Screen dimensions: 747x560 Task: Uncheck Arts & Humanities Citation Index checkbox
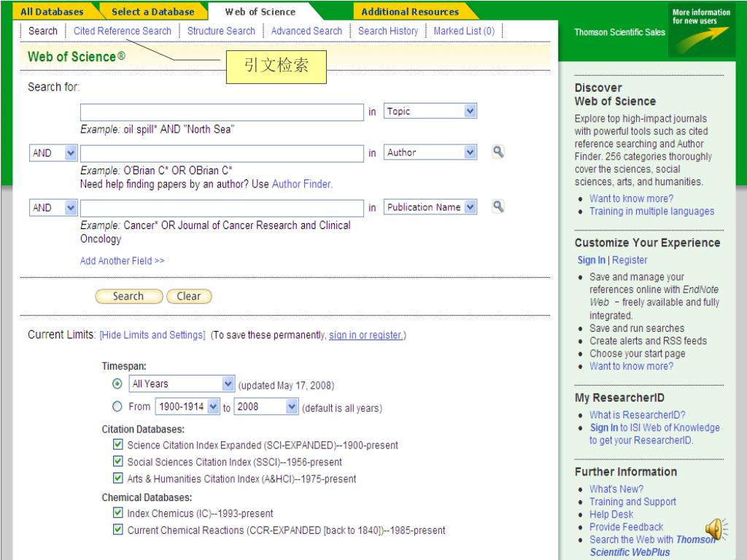click(117, 478)
